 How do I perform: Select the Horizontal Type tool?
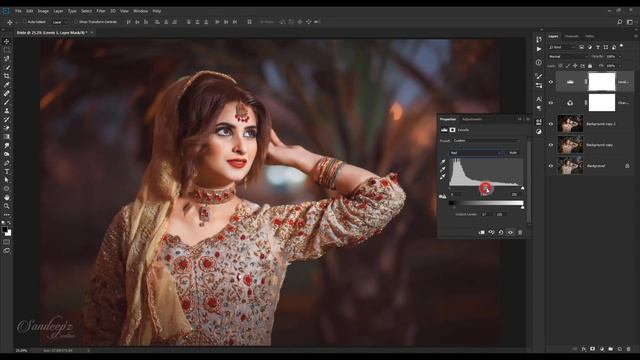click(x=7, y=171)
